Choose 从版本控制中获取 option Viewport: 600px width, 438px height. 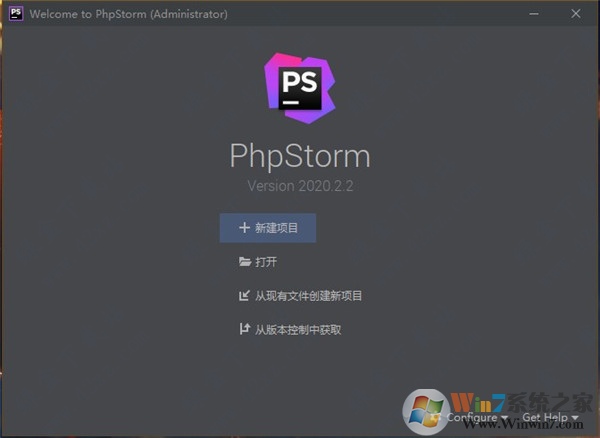point(290,329)
